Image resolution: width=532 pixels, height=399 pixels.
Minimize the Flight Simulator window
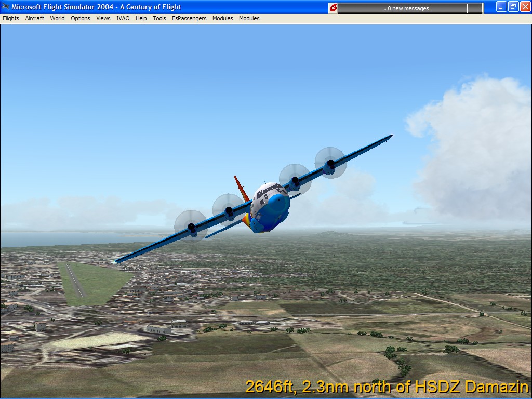(x=501, y=7)
